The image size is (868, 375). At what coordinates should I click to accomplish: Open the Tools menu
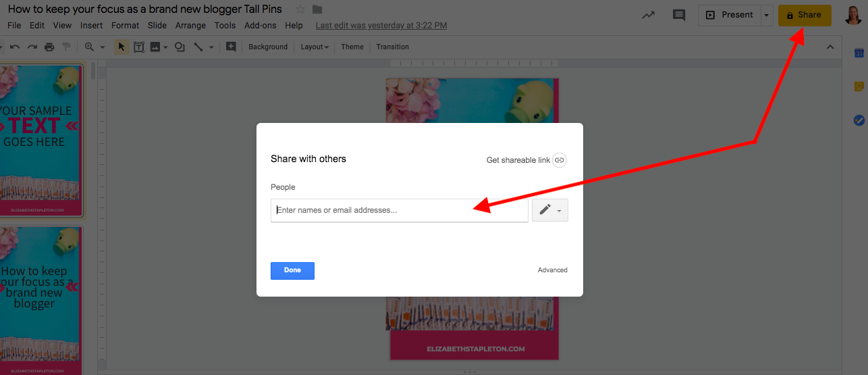tap(225, 26)
